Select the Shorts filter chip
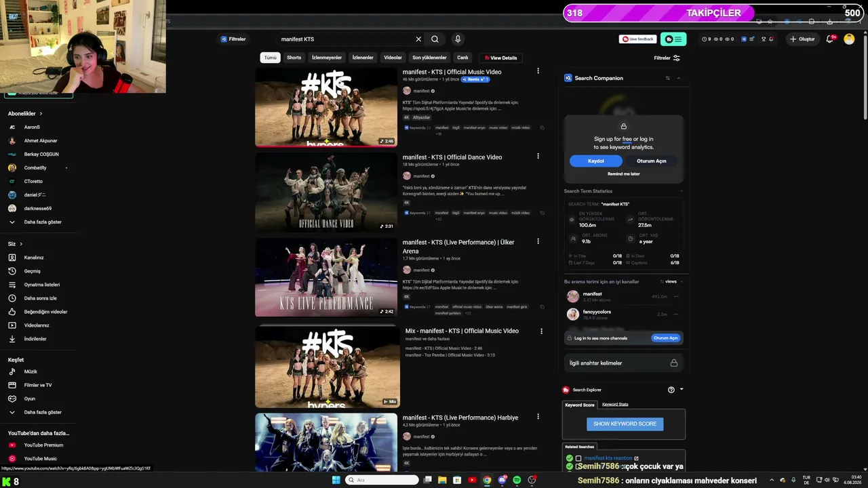The image size is (868, 488). point(294,58)
